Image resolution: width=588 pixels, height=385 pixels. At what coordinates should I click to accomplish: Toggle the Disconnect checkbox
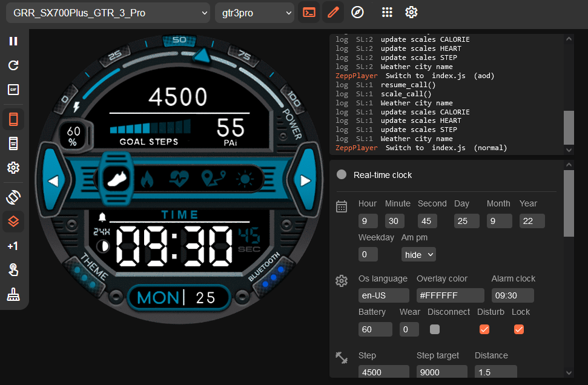click(x=435, y=329)
